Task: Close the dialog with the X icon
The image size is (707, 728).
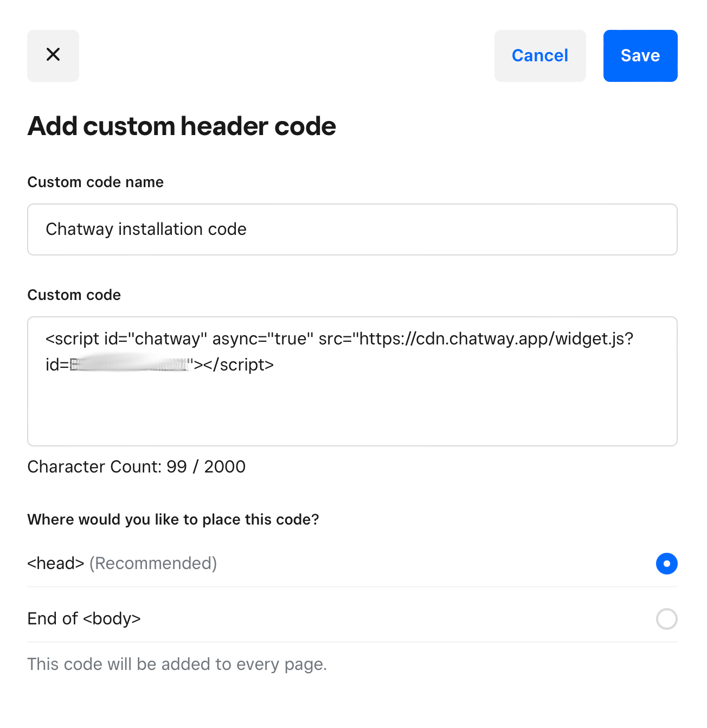Action: point(53,56)
